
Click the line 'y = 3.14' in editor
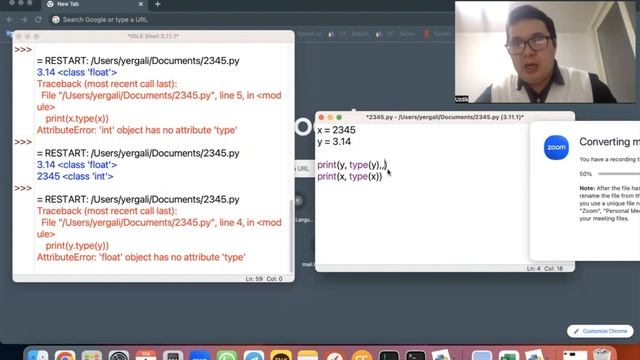tap(334, 142)
